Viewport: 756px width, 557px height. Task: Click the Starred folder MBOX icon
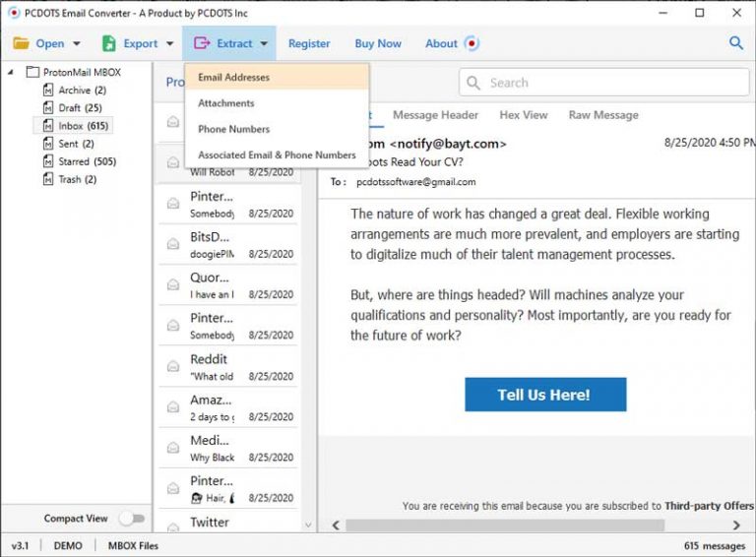coord(48,161)
